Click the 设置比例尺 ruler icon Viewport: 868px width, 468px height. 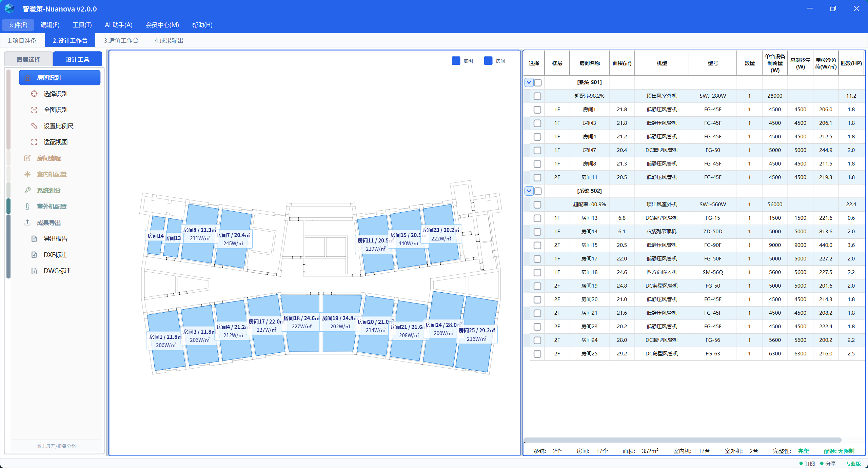(x=34, y=126)
